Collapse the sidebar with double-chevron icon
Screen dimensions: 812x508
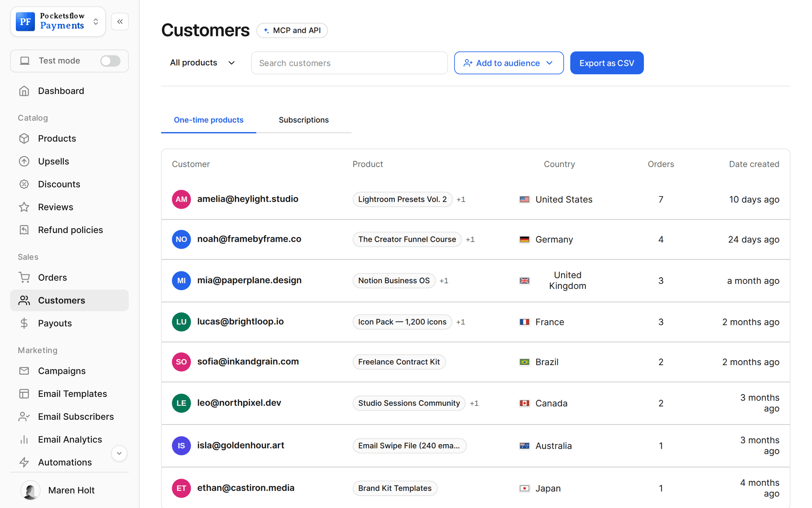(120, 21)
